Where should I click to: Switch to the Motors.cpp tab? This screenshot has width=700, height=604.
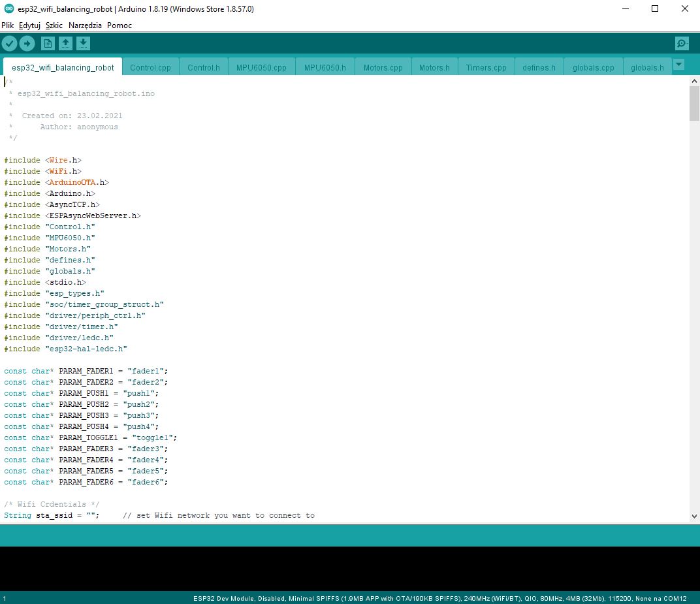tap(383, 67)
